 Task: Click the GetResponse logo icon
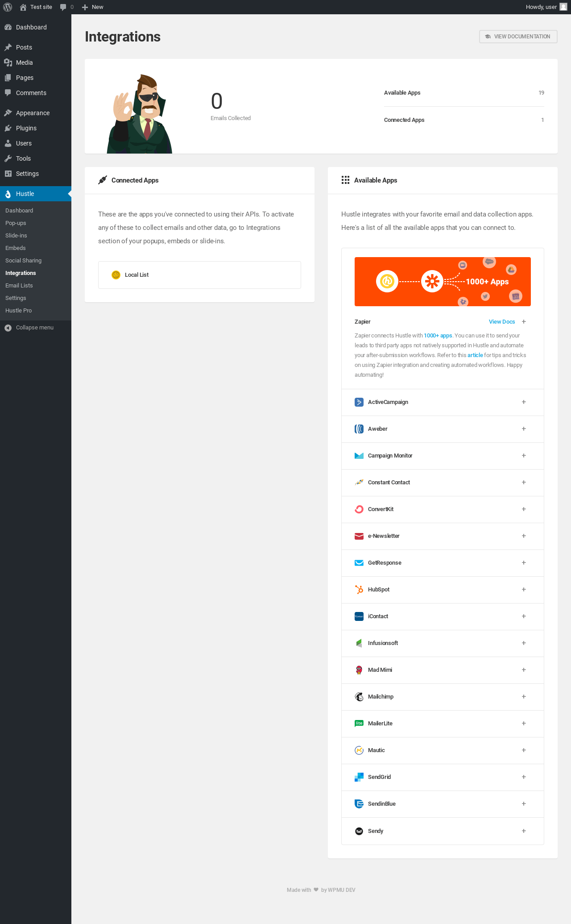pyautogui.click(x=359, y=563)
